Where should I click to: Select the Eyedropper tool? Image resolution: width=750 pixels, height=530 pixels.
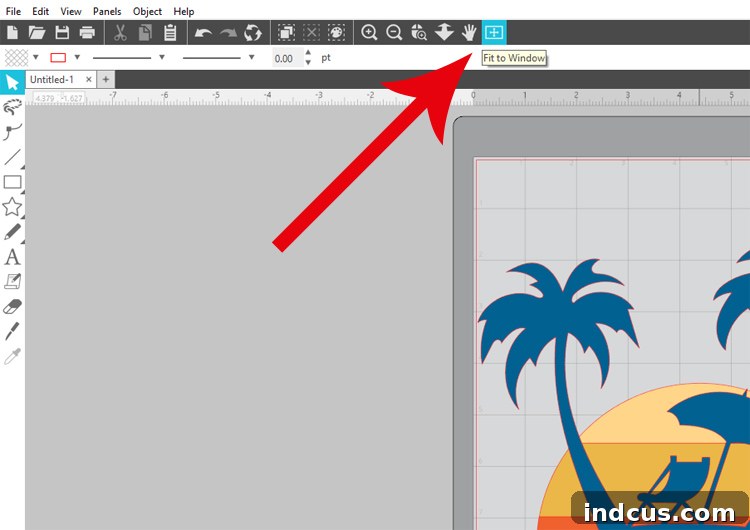[12, 356]
